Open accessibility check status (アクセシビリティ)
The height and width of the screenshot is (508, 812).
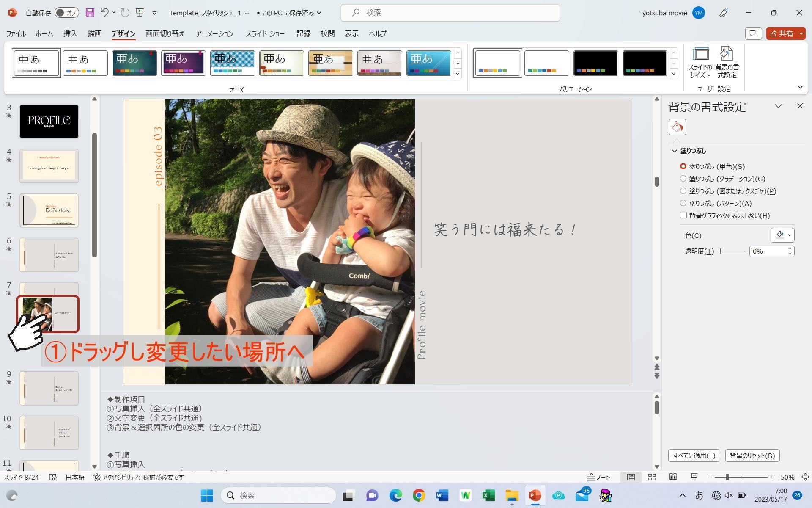139,477
